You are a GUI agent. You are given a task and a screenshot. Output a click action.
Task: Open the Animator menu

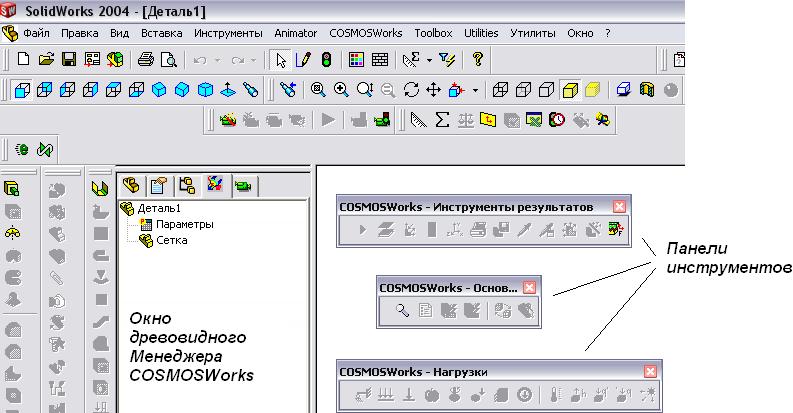click(x=295, y=33)
